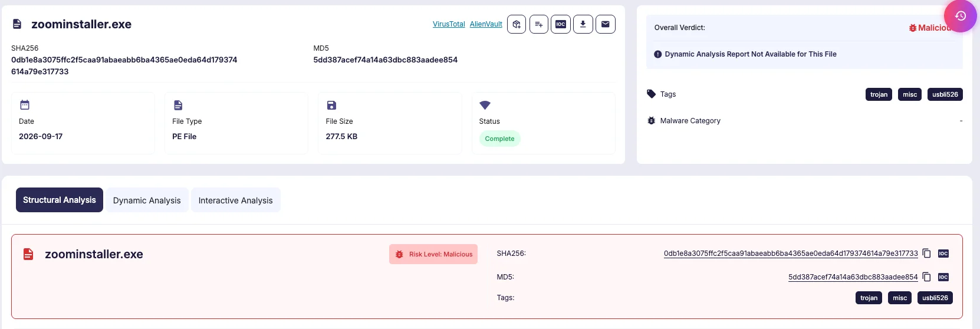Open the VirusTotal link
The width and height of the screenshot is (980, 329).
coord(449,24)
